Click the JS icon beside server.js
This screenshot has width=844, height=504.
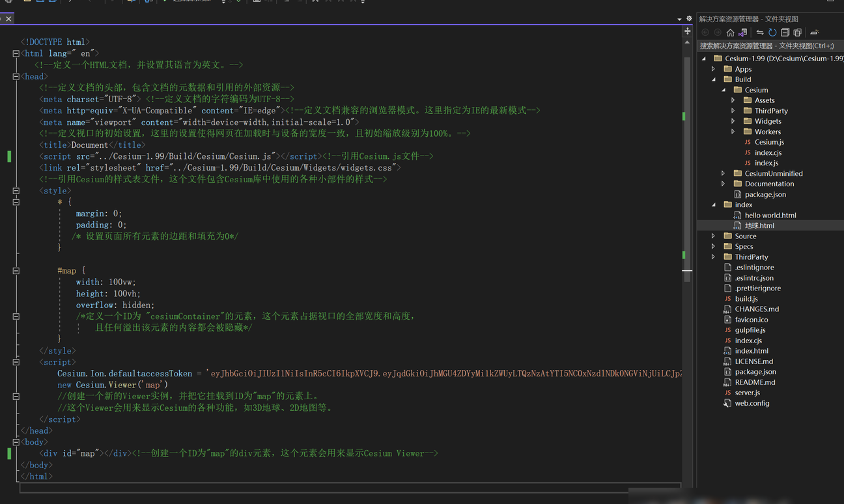728,393
